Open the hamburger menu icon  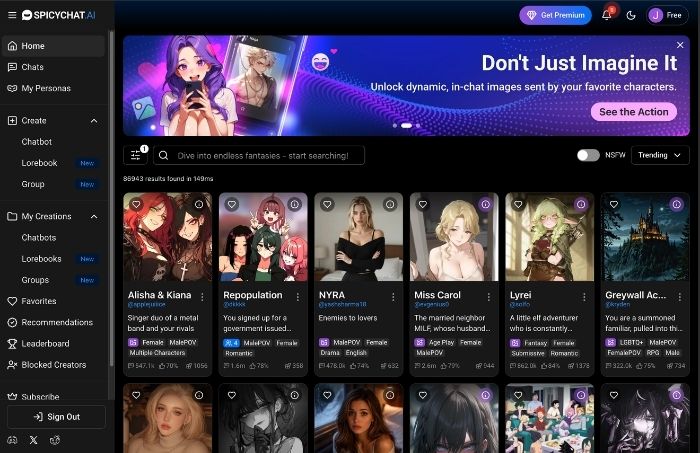click(12, 15)
